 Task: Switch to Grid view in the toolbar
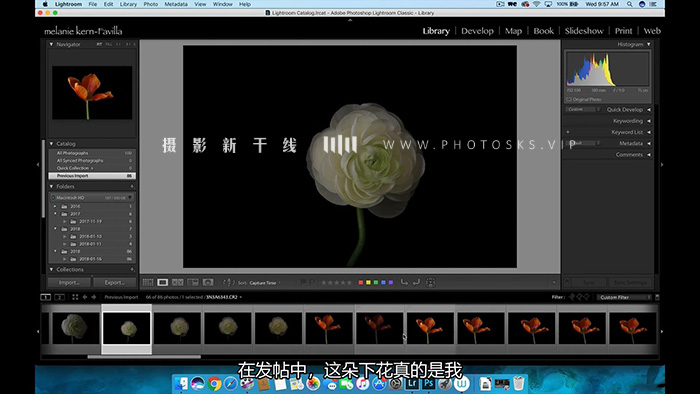(x=148, y=282)
